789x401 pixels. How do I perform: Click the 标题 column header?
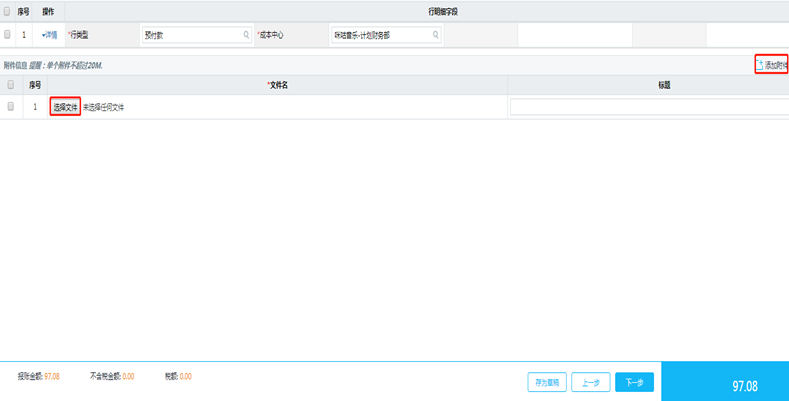pyautogui.click(x=664, y=86)
